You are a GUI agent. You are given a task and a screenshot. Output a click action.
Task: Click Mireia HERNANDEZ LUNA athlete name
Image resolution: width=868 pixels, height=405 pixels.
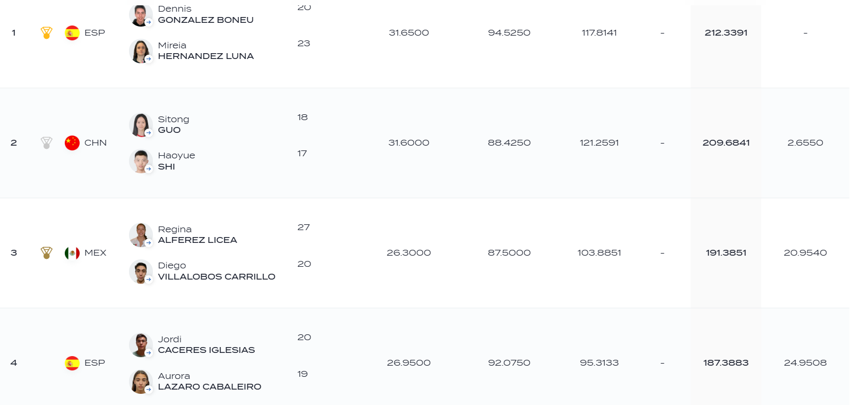(206, 51)
